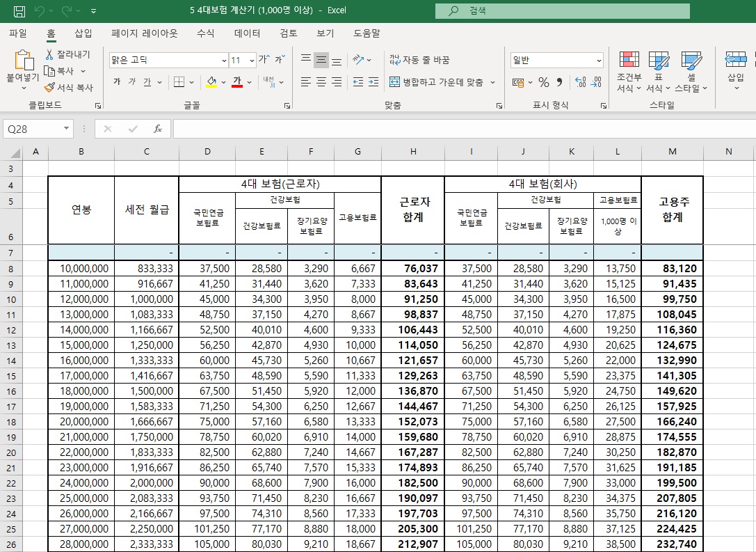Switch to Page Layout (페이지 레이아웃) tab
Viewport: 756px width, 552px height.
click(144, 33)
